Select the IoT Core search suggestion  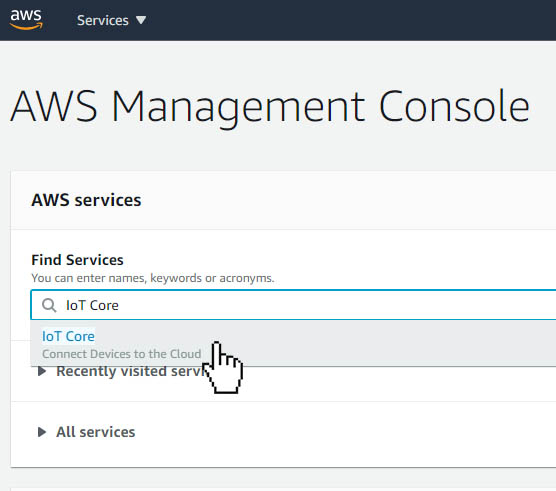293,344
